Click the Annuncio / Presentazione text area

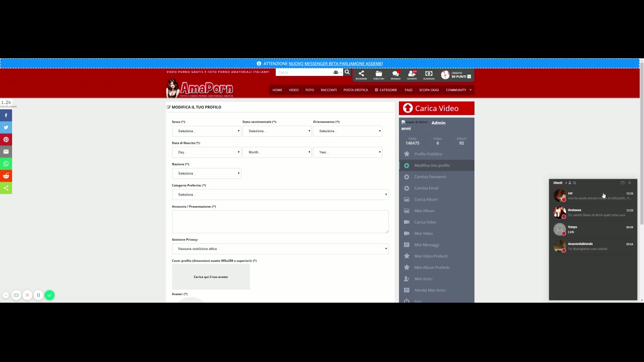[x=280, y=221]
